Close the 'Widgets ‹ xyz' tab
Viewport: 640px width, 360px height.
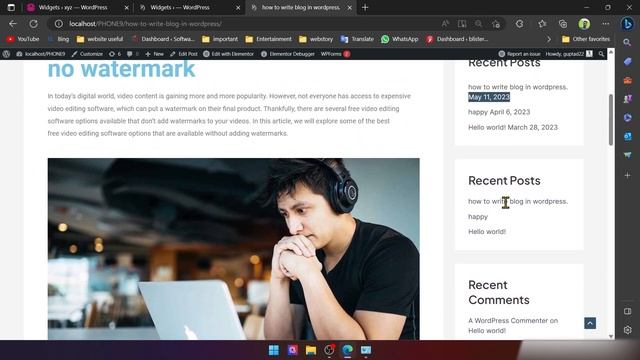point(127,7)
